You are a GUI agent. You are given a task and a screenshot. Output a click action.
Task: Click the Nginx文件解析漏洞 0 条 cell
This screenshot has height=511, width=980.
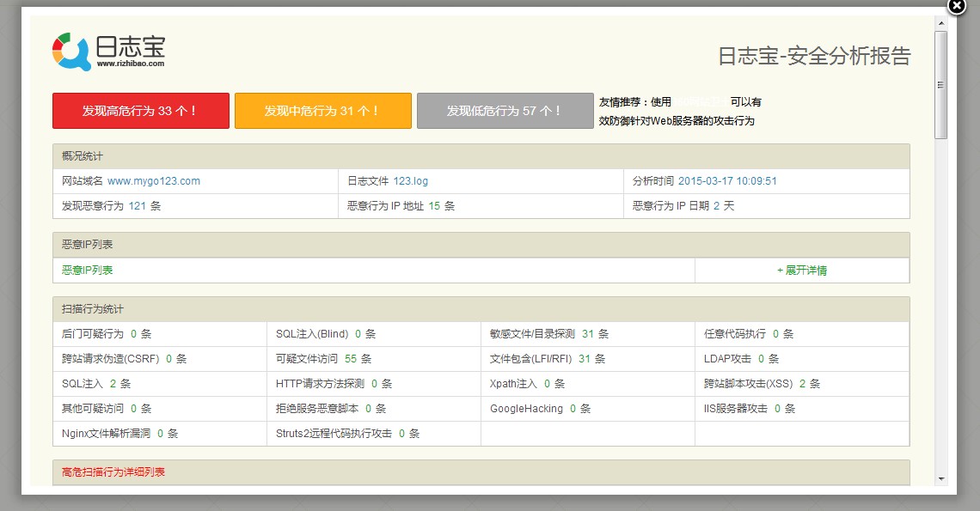pyautogui.click(x=160, y=434)
